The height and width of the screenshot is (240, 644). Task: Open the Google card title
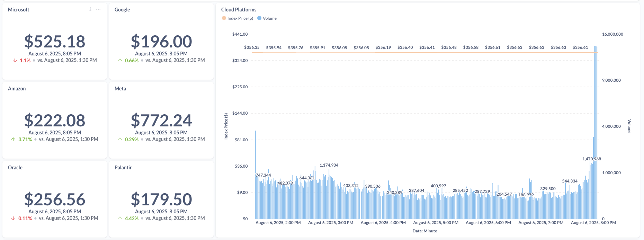(x=122, y=10)
